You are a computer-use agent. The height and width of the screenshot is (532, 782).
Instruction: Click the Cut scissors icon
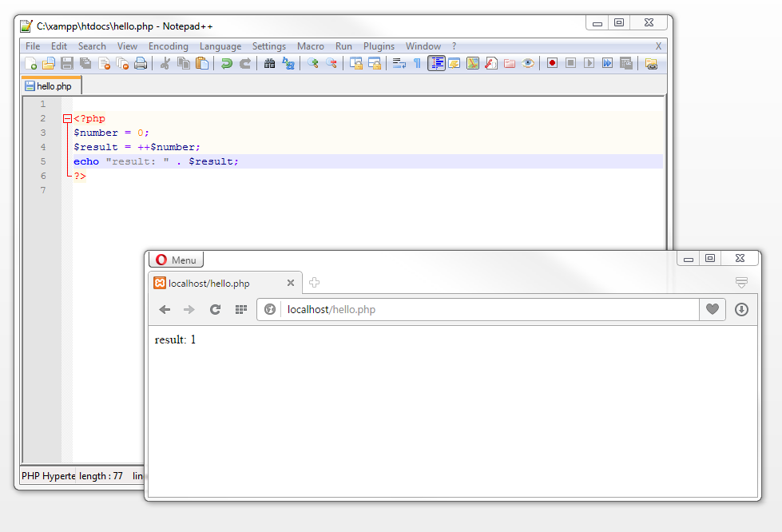[165, 63]
